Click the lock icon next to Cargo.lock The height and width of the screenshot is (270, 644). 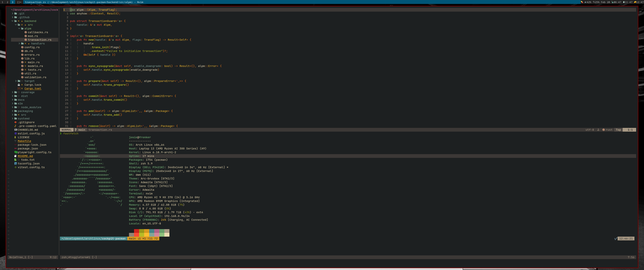click(19, 85)
